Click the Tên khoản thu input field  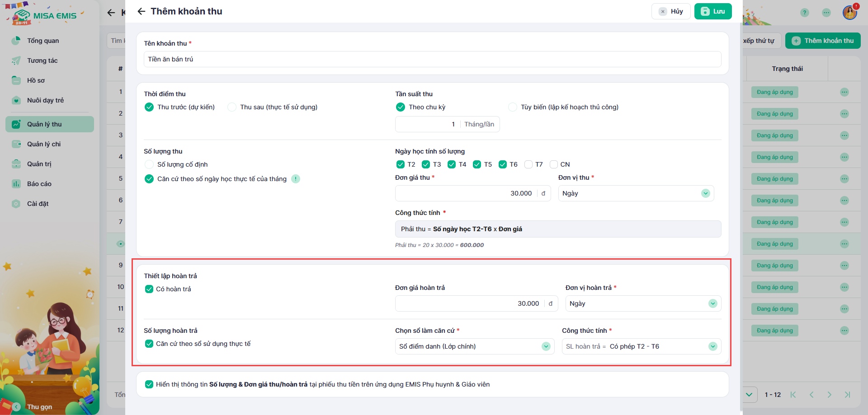pos(432,59)
